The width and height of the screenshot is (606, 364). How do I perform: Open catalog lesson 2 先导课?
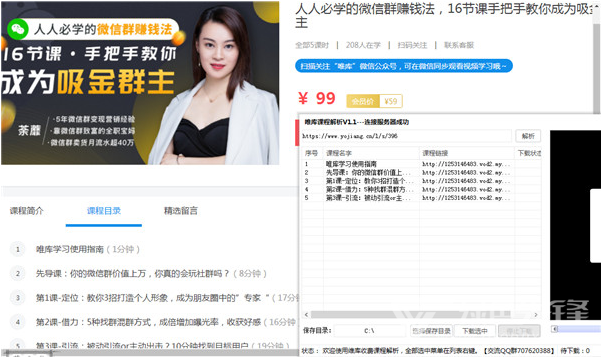(151, 274)
